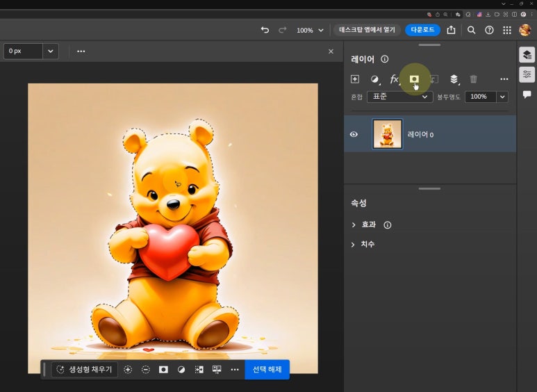Click the blue 다운로드 button
This screenshot has height=392, width=537.
[422, 30]
